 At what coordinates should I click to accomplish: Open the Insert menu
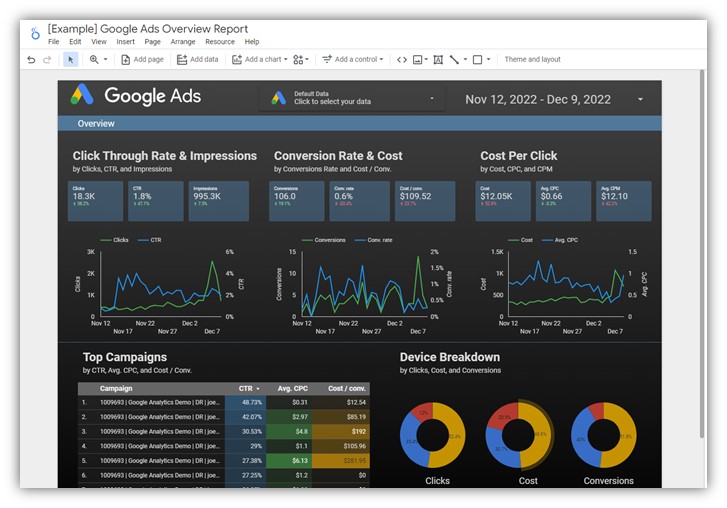point(125,42)
